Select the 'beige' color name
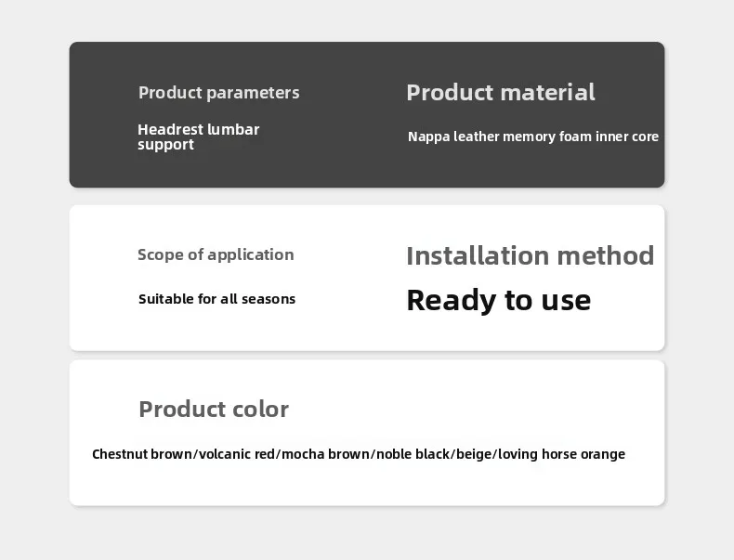This screenshot has height=560, width=734. [475, 454]
